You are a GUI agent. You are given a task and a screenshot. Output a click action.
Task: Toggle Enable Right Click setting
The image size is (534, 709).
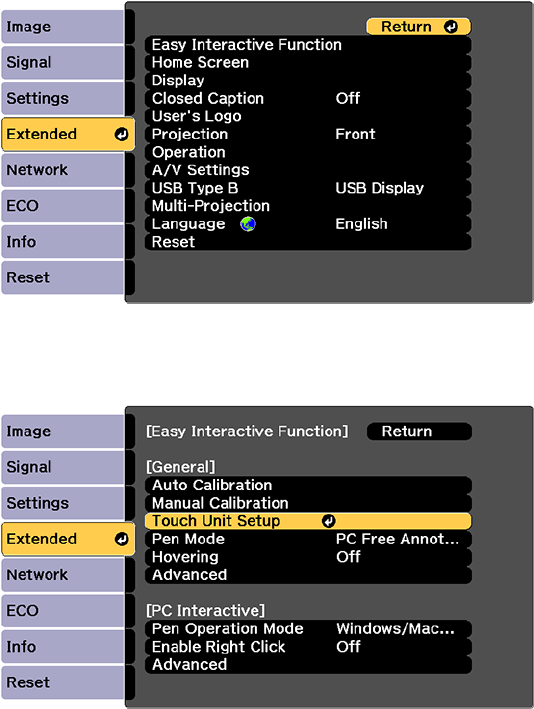308,647
